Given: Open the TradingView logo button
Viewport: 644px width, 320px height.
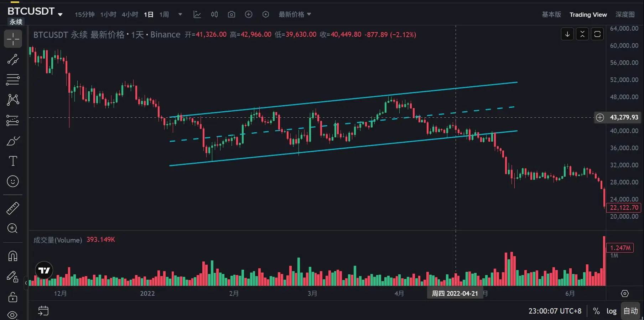Looking at the screenshot, I should tap(44, 270).
